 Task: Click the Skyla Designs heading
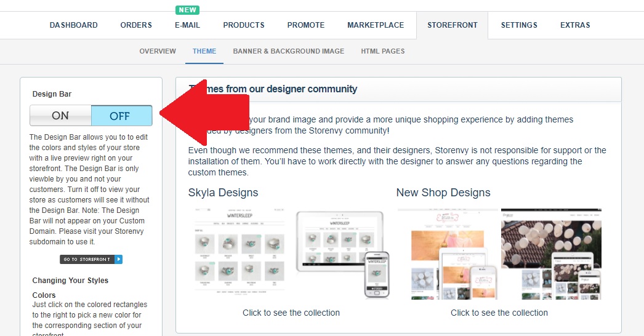(223, 193)
